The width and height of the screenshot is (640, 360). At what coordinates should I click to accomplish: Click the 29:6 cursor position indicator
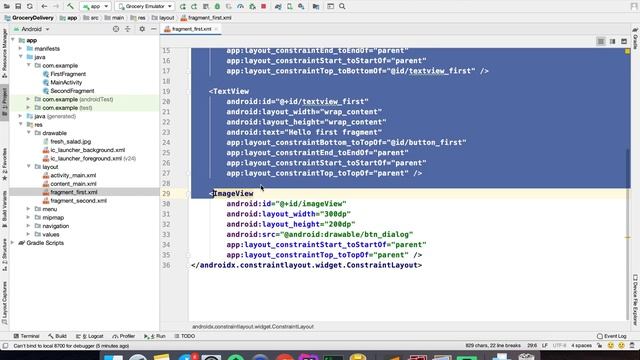(532, 346)
